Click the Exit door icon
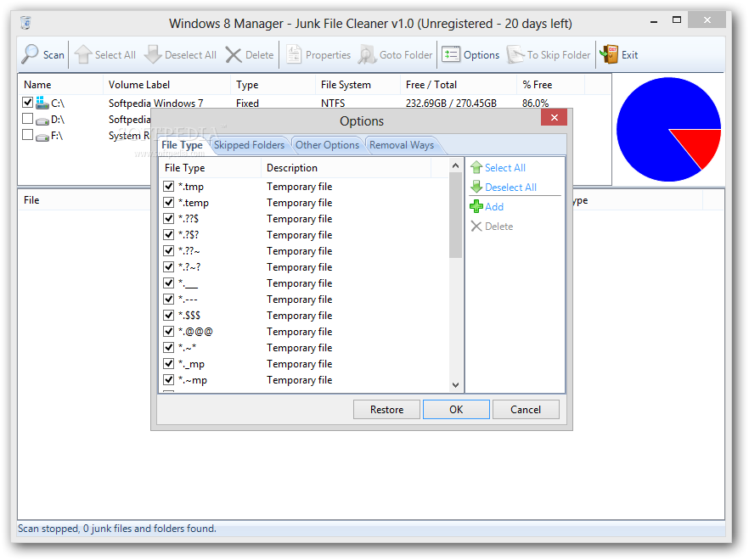The width and height of the screenshot is (749, 560). point(609,54)
